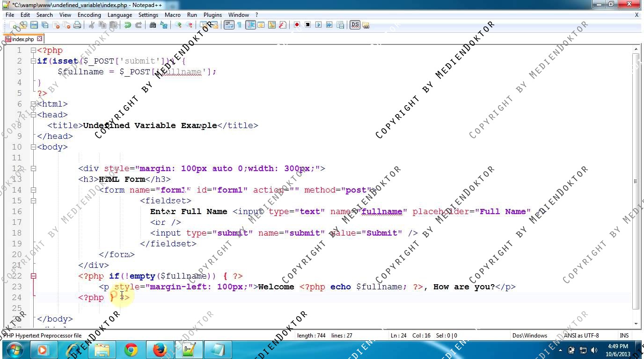Click the Zoom In toolbar icon
Viewport: 644px width, 359px height.
[x=178, y=25]
